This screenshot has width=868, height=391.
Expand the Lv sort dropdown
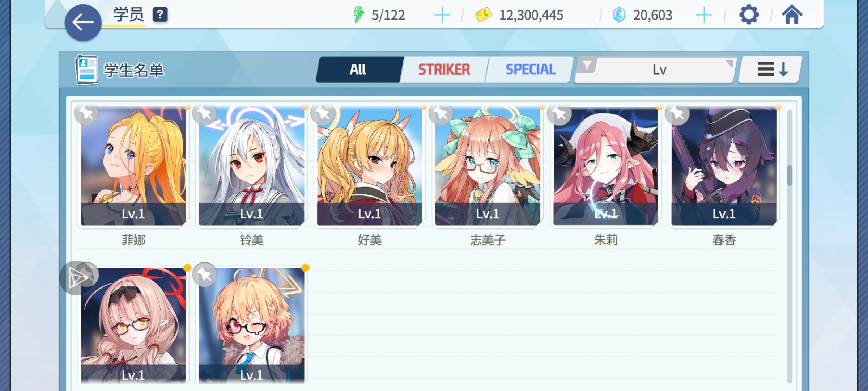[655, 70]
